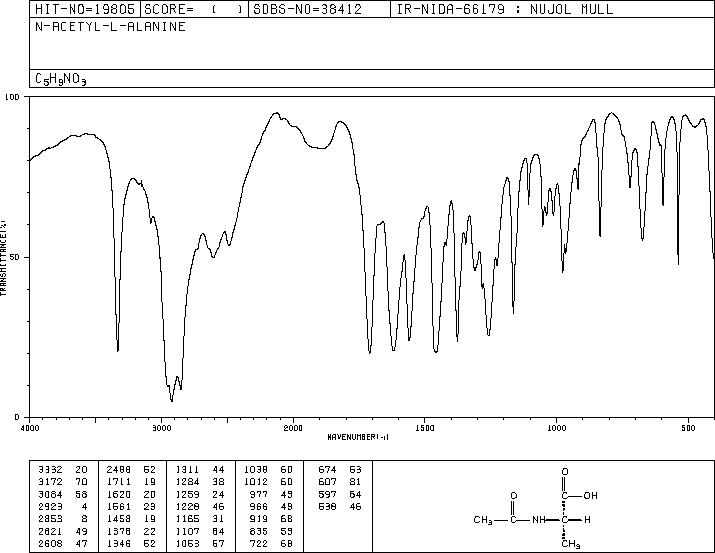Viewport: 715px width, 553px height.
Task: Click the 1000 wavenumber axis label
Action: [x=556, y=428]
